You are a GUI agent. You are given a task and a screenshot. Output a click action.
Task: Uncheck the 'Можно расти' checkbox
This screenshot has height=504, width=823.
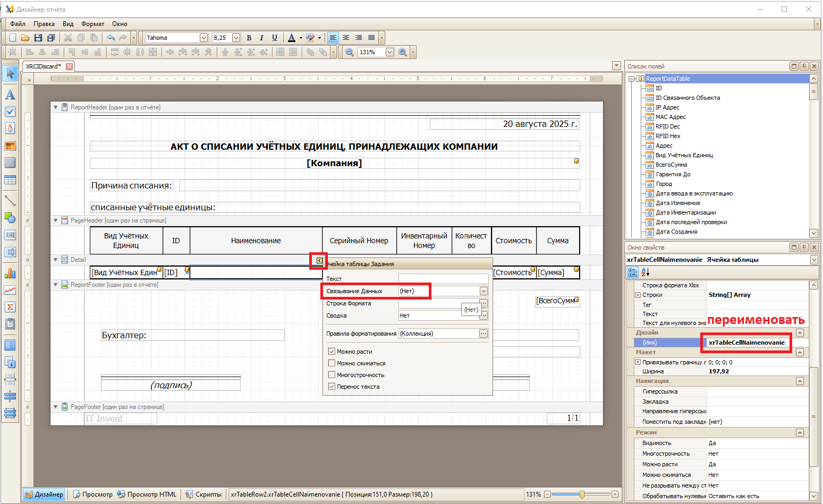332,352
